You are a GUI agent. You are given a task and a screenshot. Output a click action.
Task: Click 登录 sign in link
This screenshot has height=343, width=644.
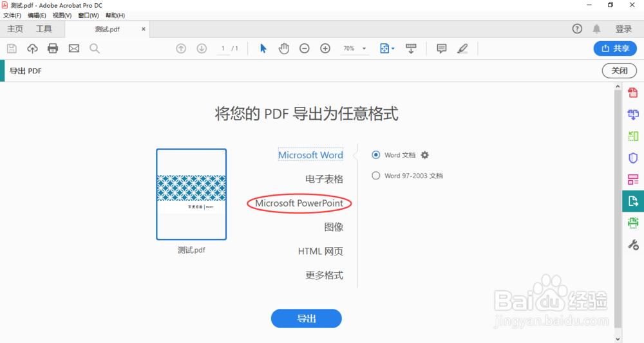pyautogui.click(x=623, y=29)
